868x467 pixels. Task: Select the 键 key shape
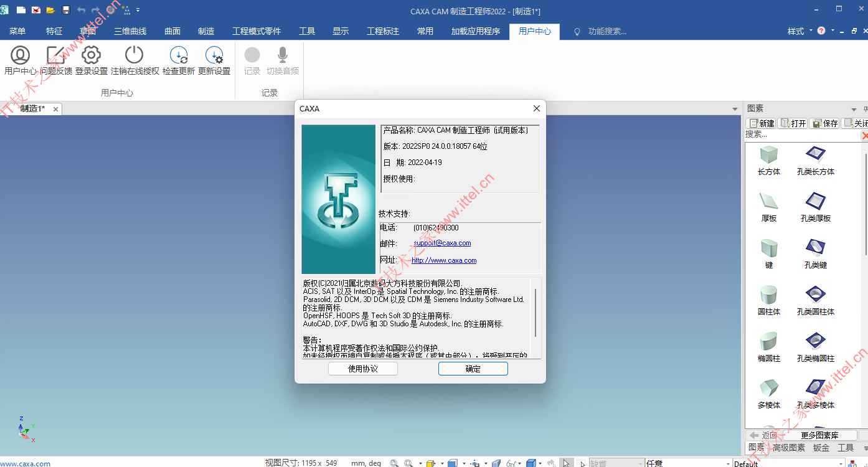click(x=769, y=254)
